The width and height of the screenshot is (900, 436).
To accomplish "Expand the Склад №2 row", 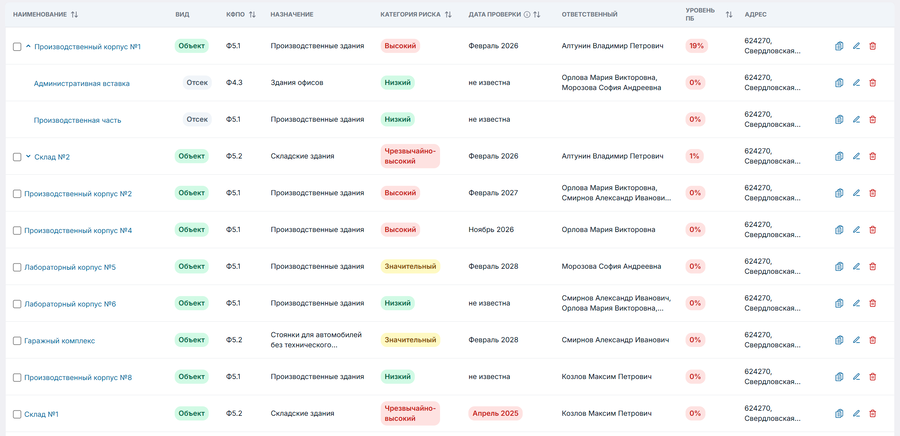I will 28,157.
